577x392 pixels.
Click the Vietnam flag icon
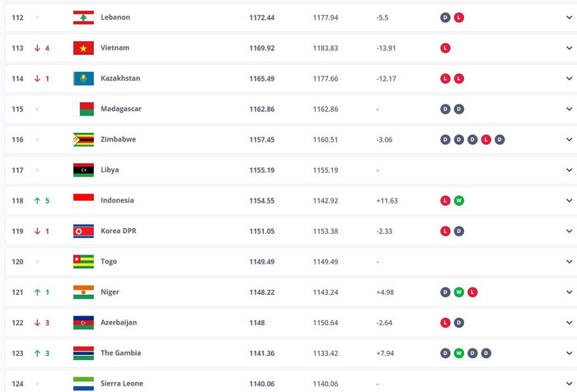[x=83, y=48]
